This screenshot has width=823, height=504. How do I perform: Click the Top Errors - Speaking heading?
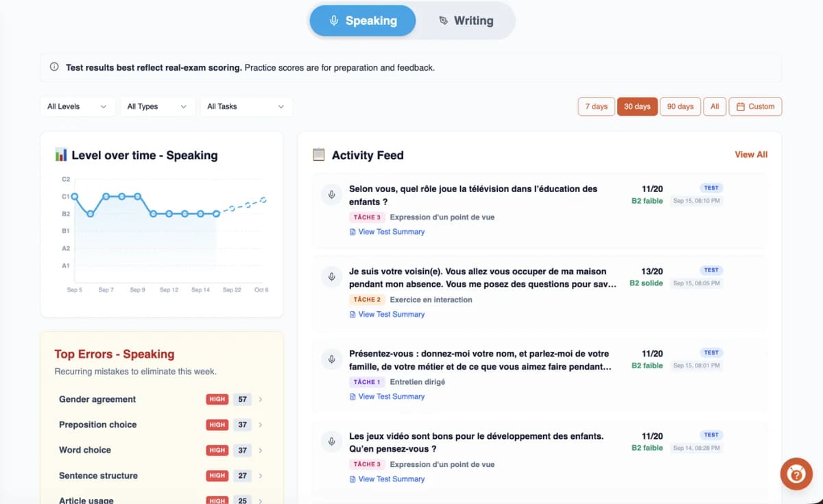pyautogui.click(x=115, y=354)
